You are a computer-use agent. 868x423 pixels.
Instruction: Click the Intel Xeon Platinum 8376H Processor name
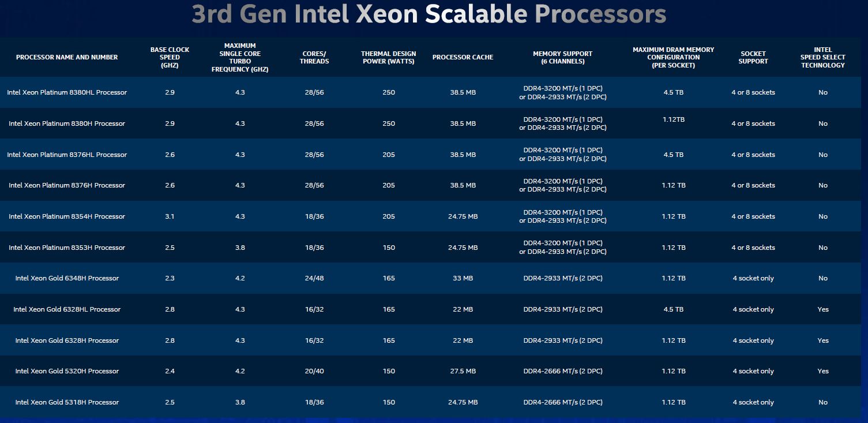pyautogui.click(x=67, y=185)
